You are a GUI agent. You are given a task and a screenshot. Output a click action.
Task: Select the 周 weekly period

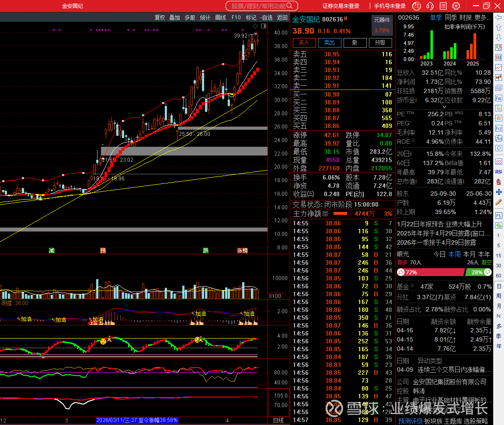coord(498,296)
